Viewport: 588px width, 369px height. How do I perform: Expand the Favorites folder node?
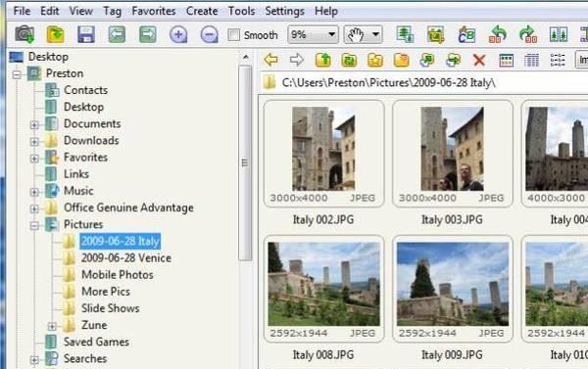(x=34, y=159)
